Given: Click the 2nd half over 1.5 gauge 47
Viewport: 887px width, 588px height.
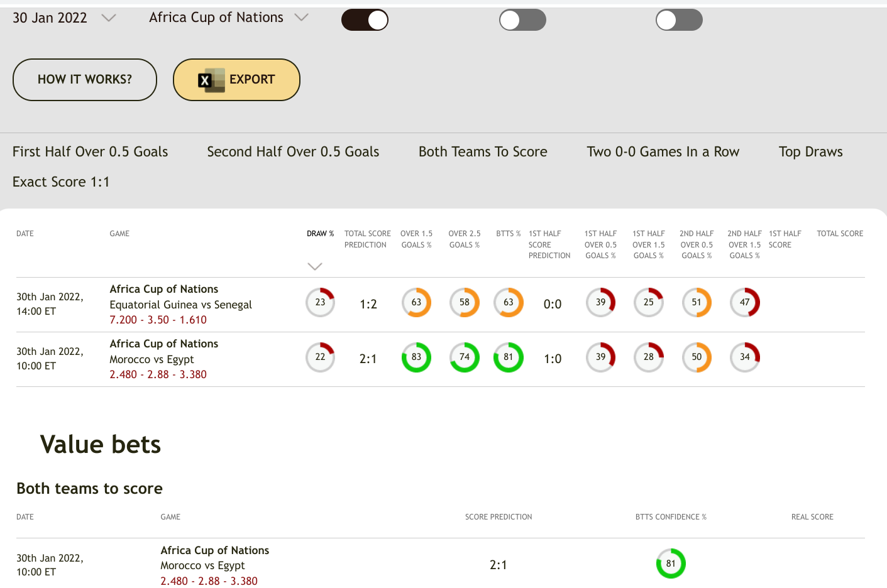Looking at the screenshot, I should click(745, 302).
